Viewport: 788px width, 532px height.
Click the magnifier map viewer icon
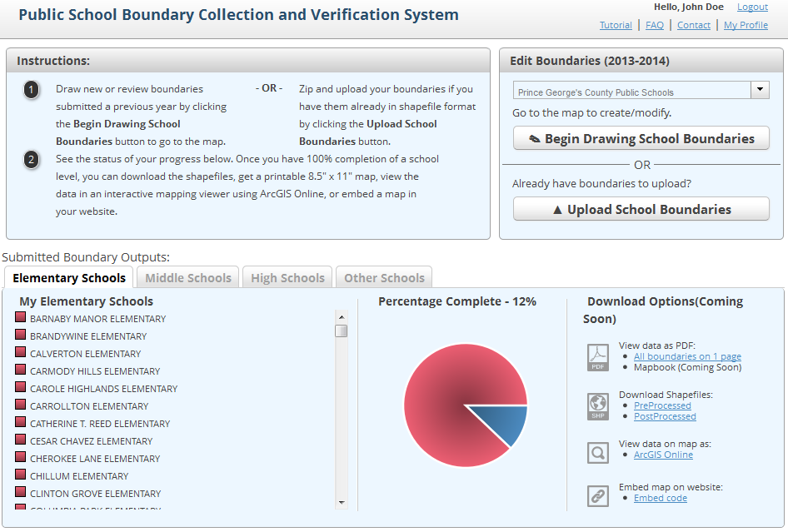[x=597, y=453]
